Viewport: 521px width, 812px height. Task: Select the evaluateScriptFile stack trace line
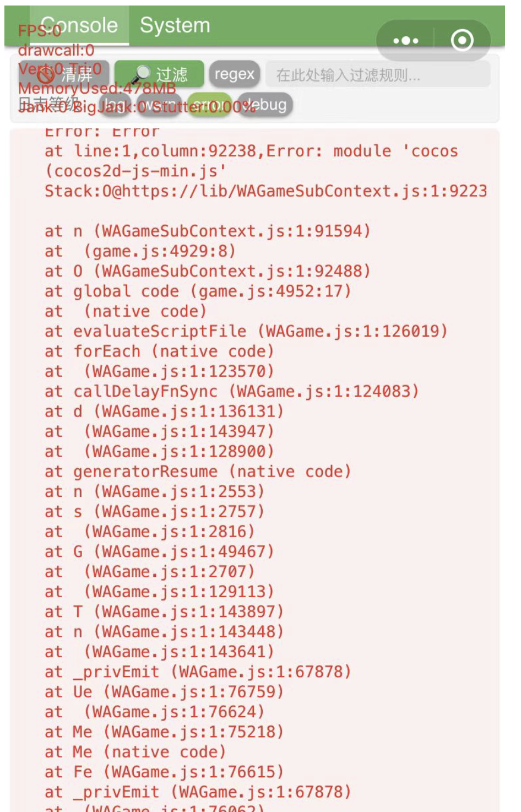click(x=246, y=331)
